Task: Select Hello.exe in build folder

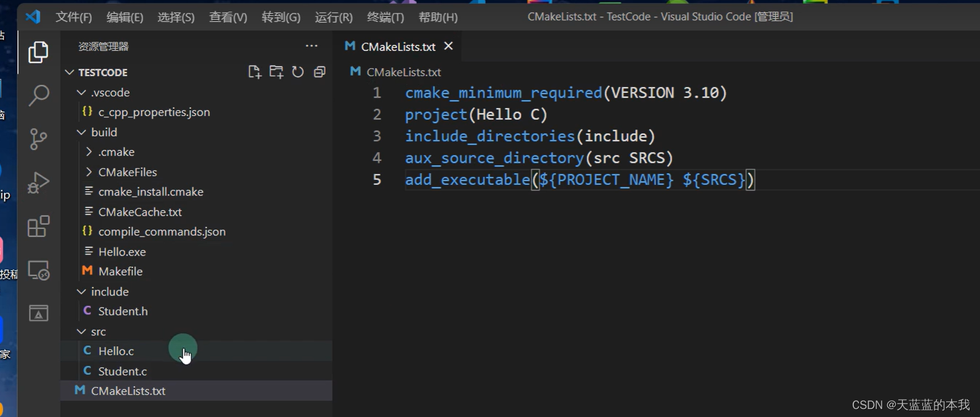Action: coord(122,252)
